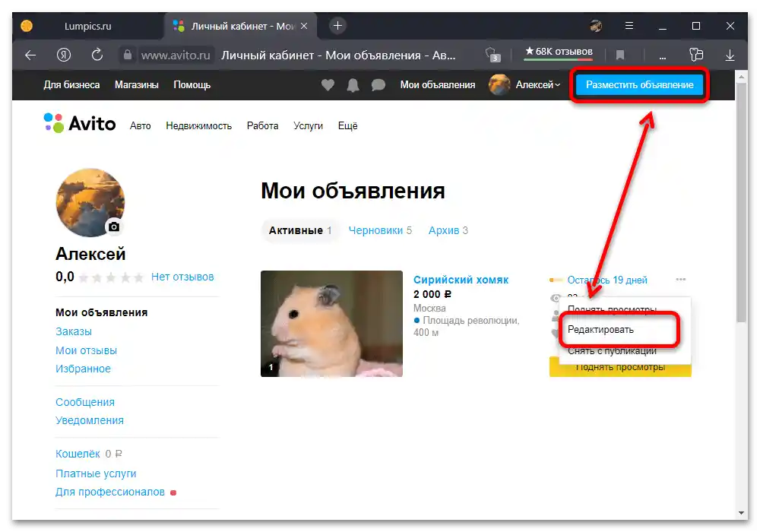Screen dimensions: 760x532
Task: Choose Редактировать in the listing menu
Action: [600, 330]
